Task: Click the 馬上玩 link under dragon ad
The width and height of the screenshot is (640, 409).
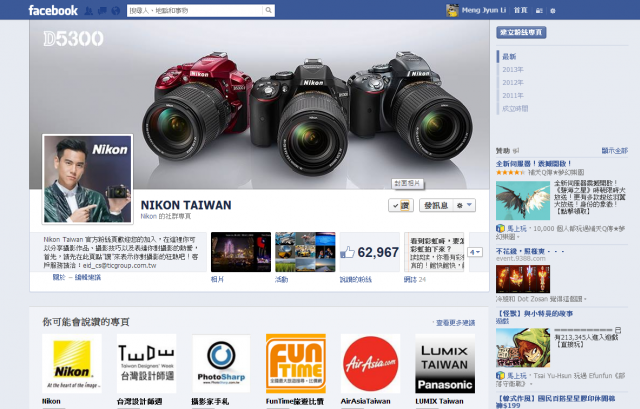Action: pyautogui.click(x=517, y=229)
